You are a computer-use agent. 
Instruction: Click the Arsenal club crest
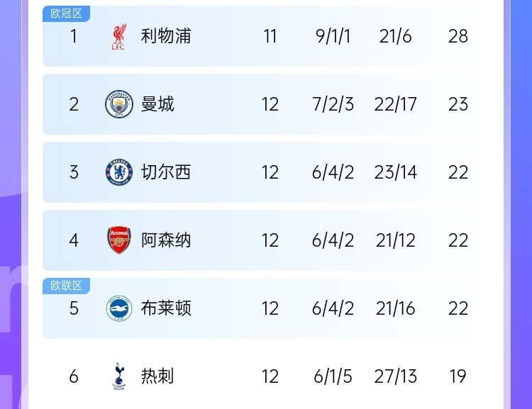[x=118, y=240]
